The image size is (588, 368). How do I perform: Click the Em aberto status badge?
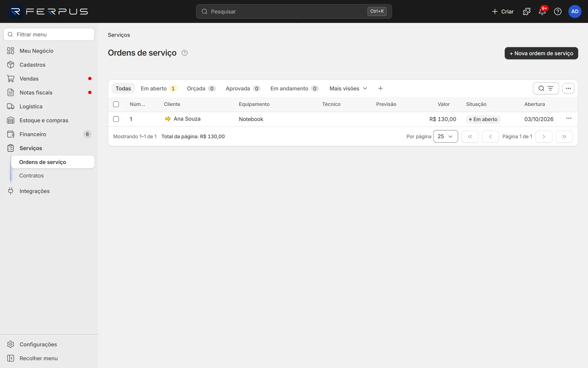483,119
